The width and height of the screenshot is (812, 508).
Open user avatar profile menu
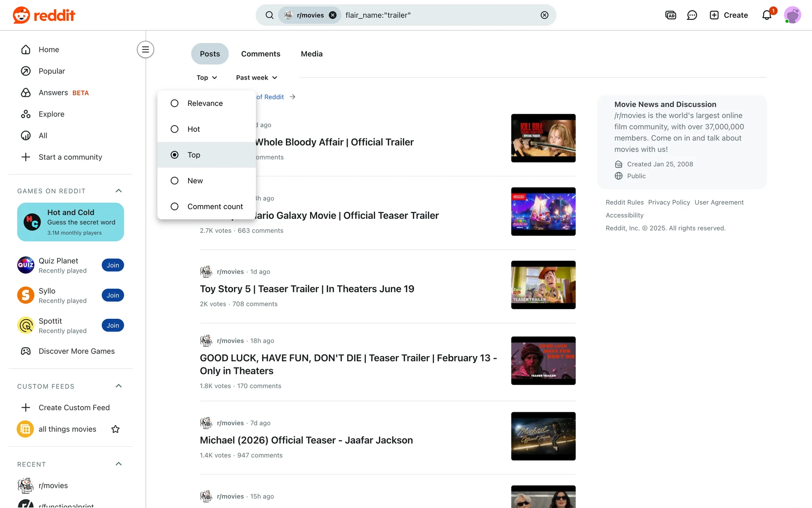pyautogui.click(x=792, y=15)
